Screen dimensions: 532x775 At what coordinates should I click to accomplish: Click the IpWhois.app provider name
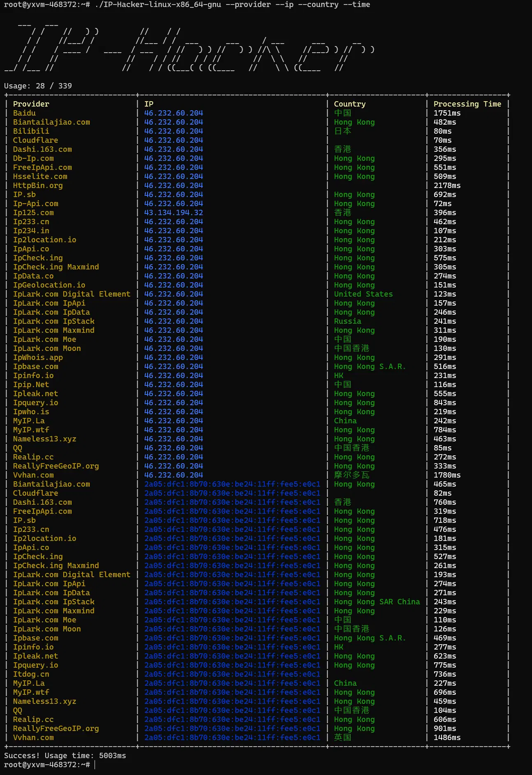point(38,357)
